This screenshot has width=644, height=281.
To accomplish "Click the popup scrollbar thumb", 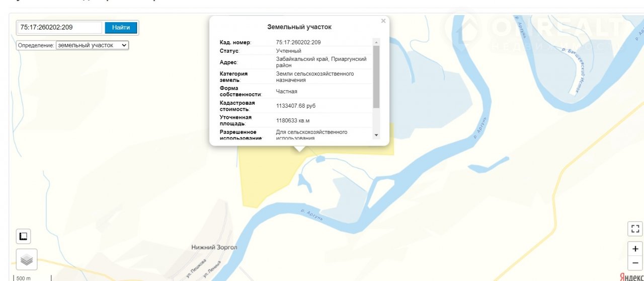I will coord(376,76).
